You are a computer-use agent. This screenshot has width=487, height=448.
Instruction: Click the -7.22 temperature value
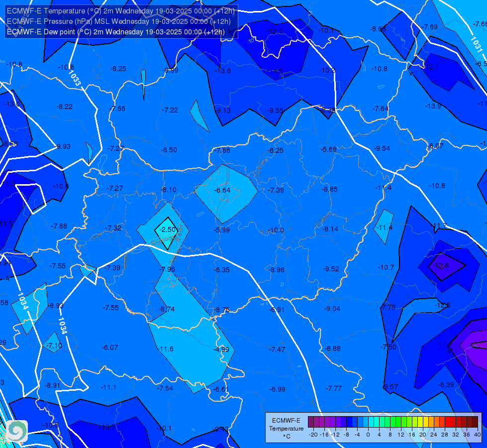click(170, 110)
